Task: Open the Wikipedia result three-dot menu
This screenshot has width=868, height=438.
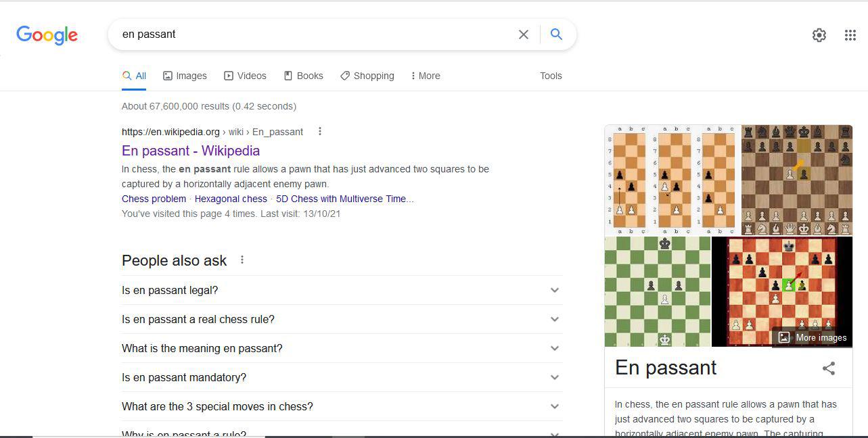Action: (320, 131)
